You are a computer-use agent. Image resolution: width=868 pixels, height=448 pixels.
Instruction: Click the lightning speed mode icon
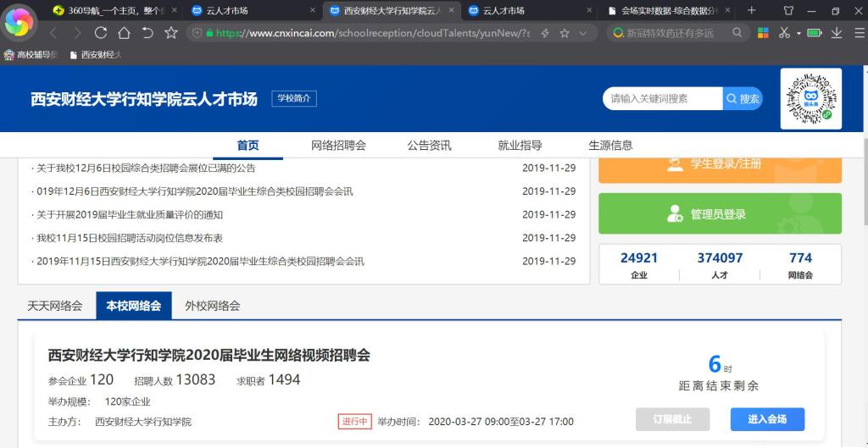pyautogui.click(x=545, y=34)
